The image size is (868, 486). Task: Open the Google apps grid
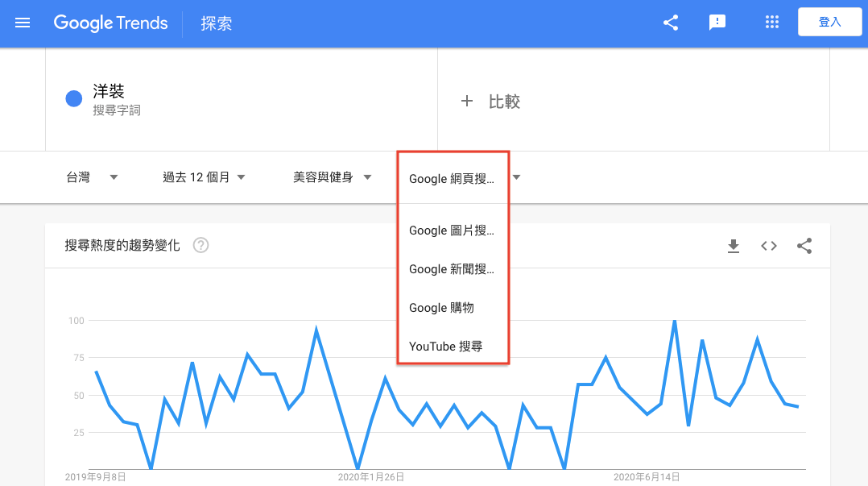pos(772,23)
